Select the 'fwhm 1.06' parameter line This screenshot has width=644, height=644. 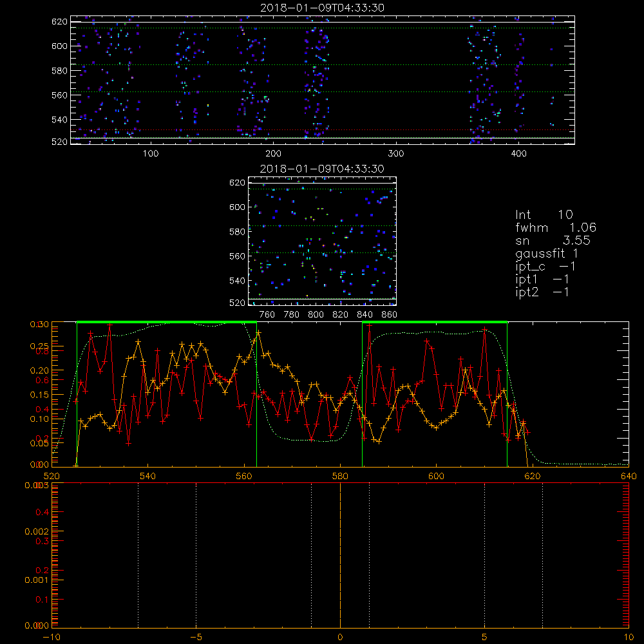click(x=556, y=227)
